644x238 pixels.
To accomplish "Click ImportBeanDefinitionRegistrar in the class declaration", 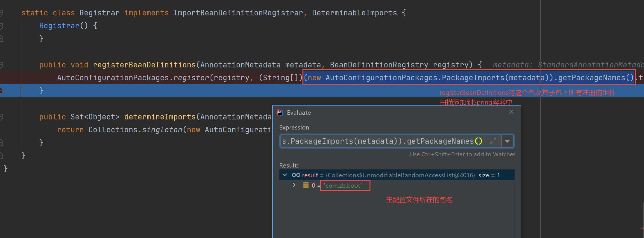I will [x=238, y=13].
